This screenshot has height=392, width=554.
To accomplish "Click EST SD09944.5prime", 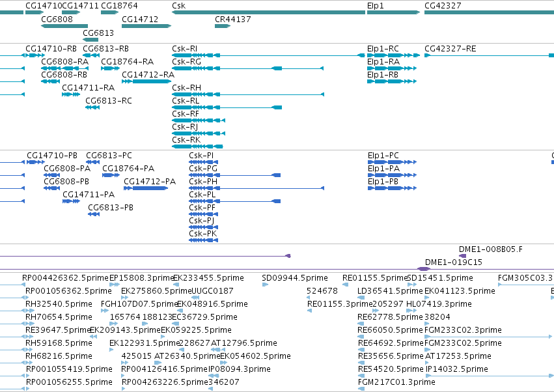I will (266, 285).
